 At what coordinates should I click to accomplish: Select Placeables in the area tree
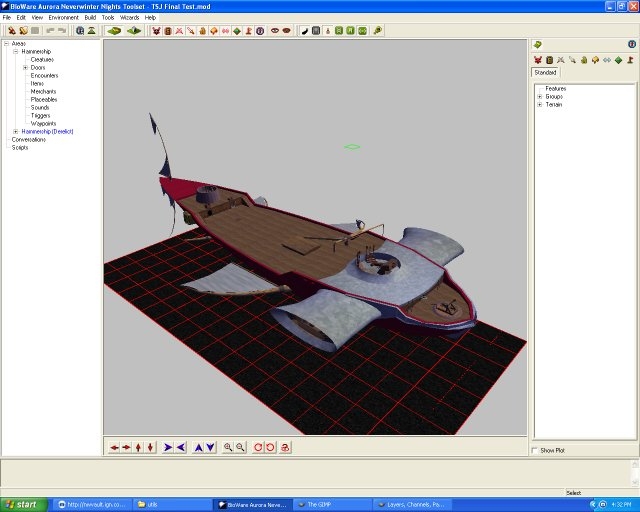click(43, 100)
